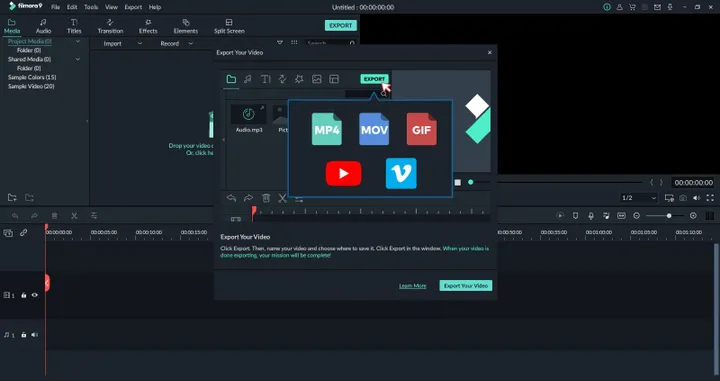Toggle the media grid view icon

pos(294,43)
